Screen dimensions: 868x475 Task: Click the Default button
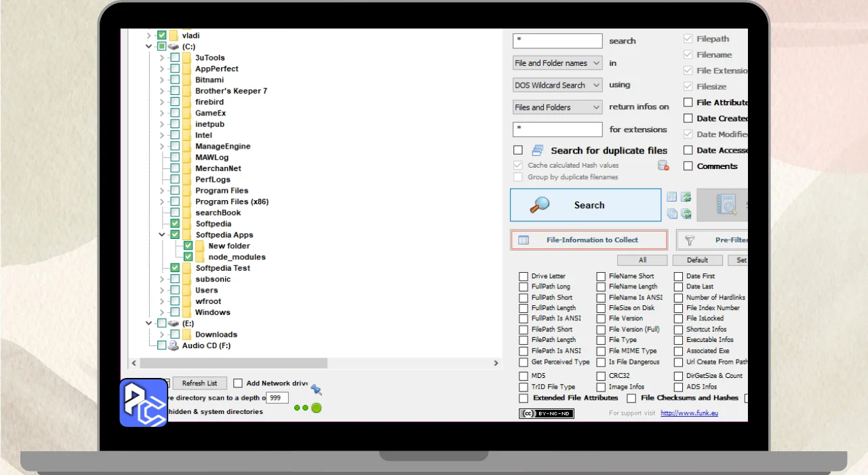[697, 260]
